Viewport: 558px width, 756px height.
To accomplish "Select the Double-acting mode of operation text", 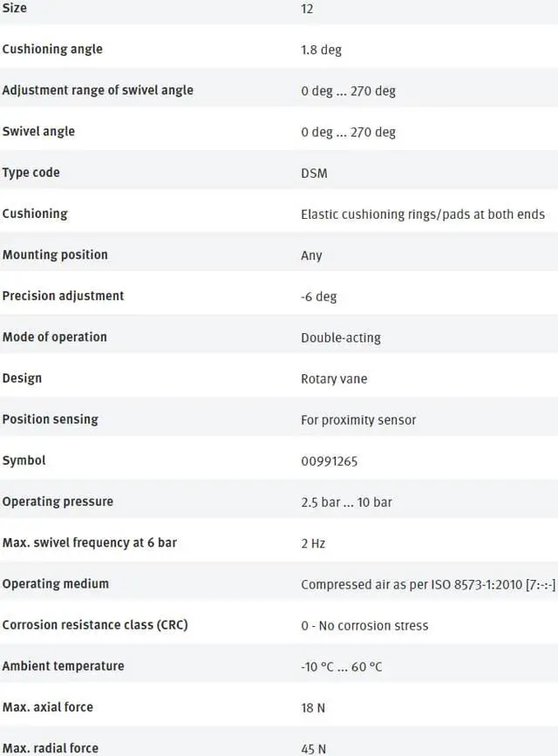I will coord(341,337).
